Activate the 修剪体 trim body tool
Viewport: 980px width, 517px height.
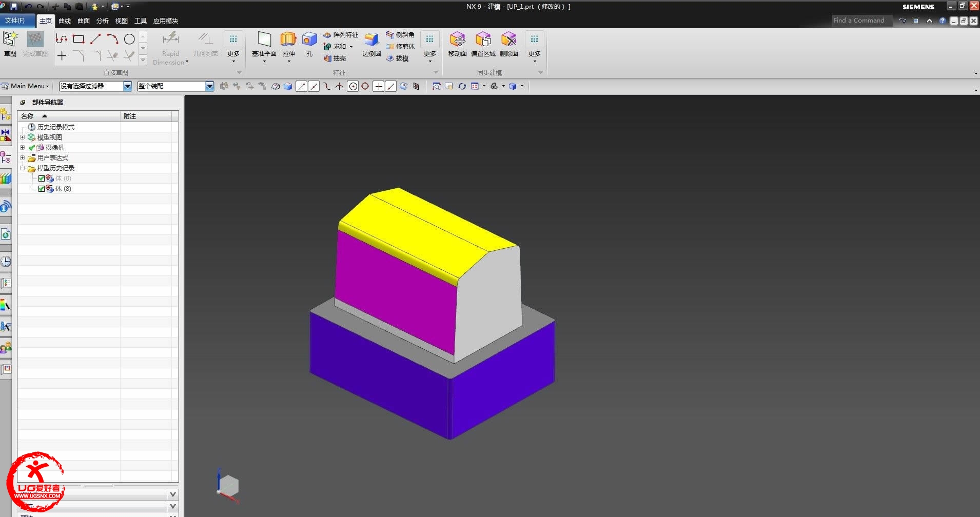(x=400, y=47)
